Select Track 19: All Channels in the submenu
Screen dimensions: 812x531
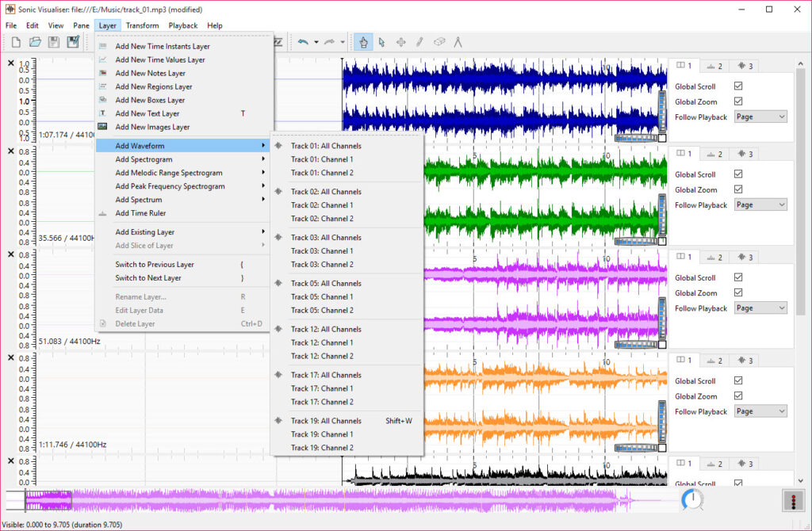tap(347, 422)
